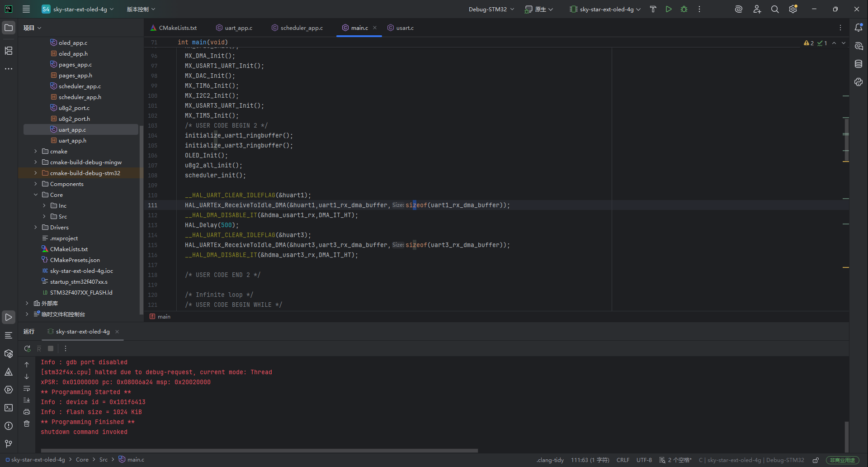The height and width of the screenshot is (467, 868).
Task: Open more run actions menu in title bar
Action: coord(699,9)
